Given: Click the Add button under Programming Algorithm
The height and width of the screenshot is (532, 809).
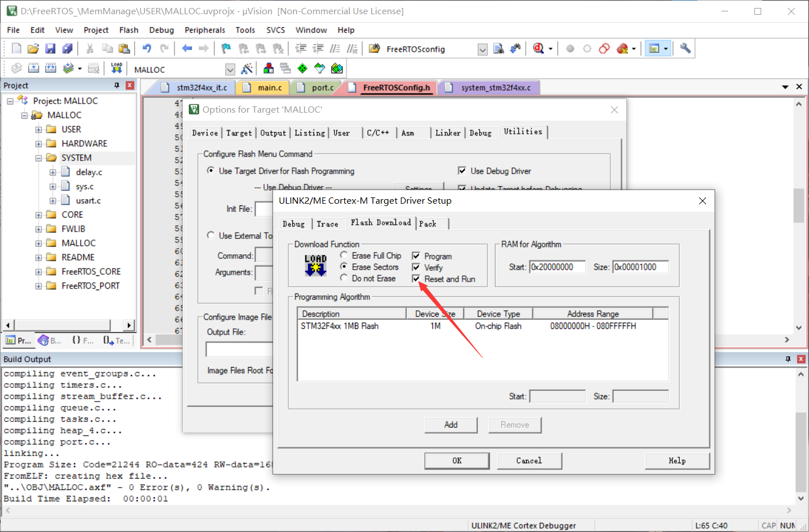Looking at the screenshot, I should 451,424.
